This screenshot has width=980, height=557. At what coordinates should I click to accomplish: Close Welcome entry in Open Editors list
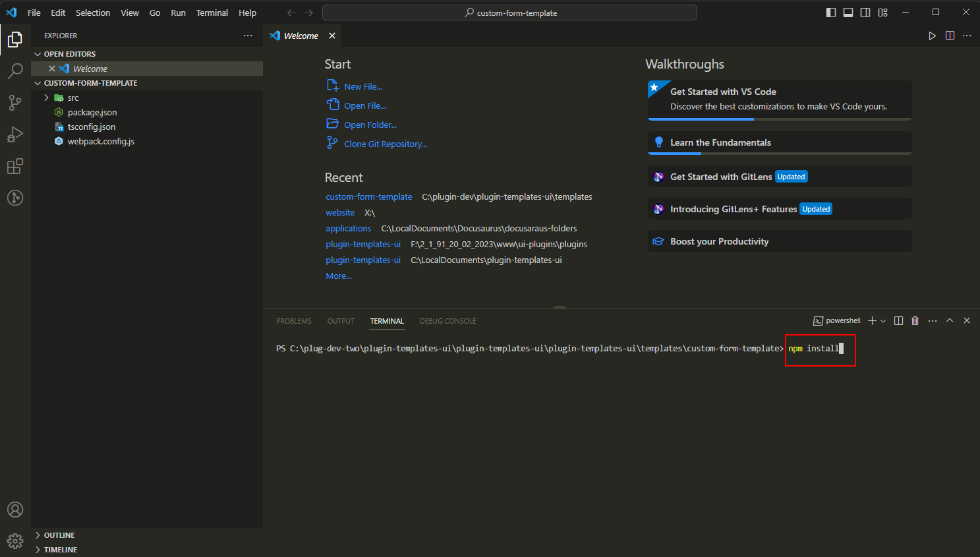click(x=52, y=69)
